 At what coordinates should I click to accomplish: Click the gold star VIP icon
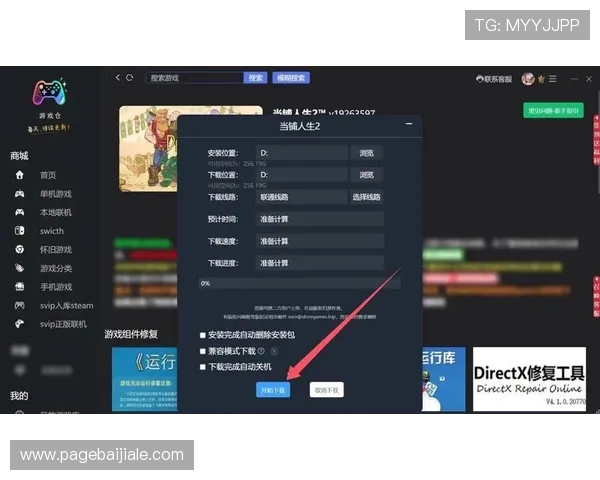point(541,79)
